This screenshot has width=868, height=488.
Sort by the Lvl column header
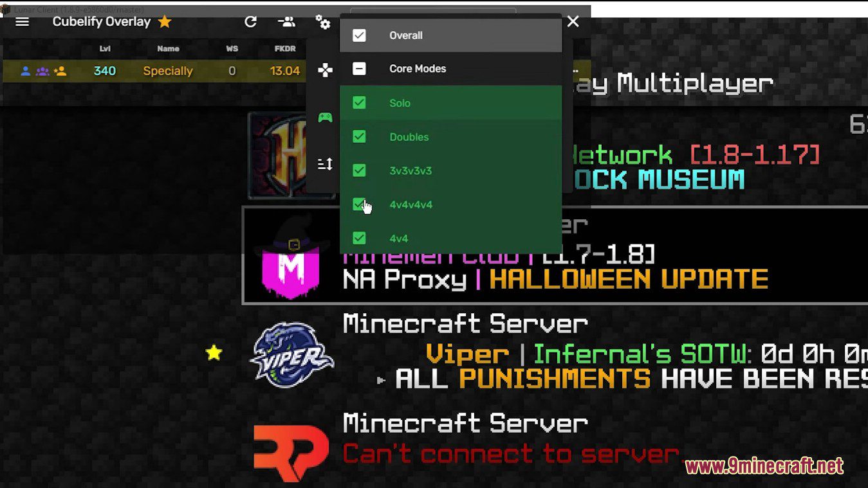(x=105, y=49)
